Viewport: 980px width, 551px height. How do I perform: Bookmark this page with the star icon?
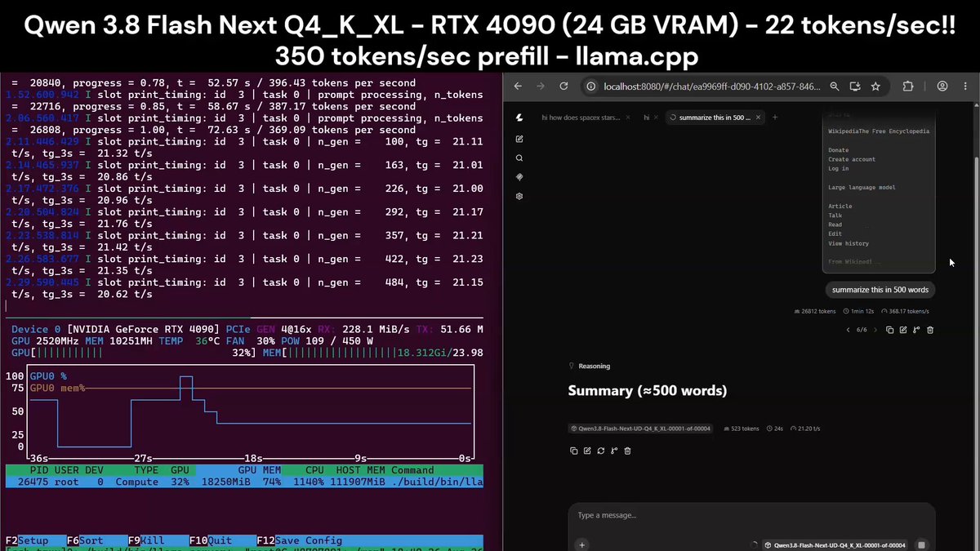click(x=875, y=86)
